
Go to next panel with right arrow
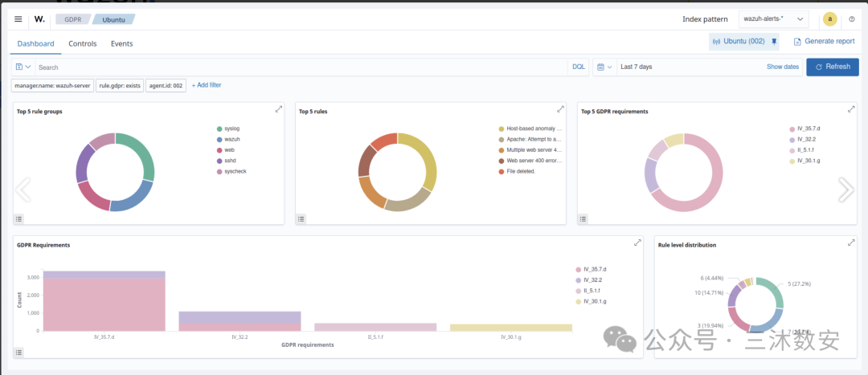[846, 190]
